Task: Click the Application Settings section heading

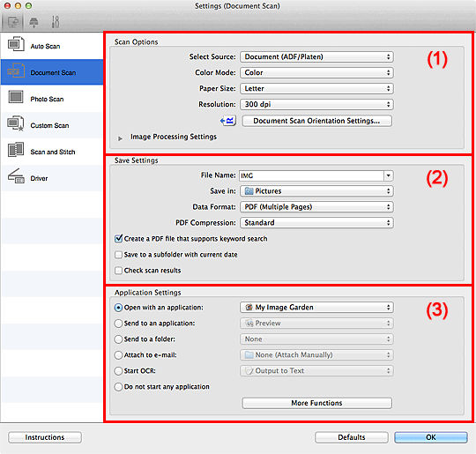Action: tap(147, 293)
